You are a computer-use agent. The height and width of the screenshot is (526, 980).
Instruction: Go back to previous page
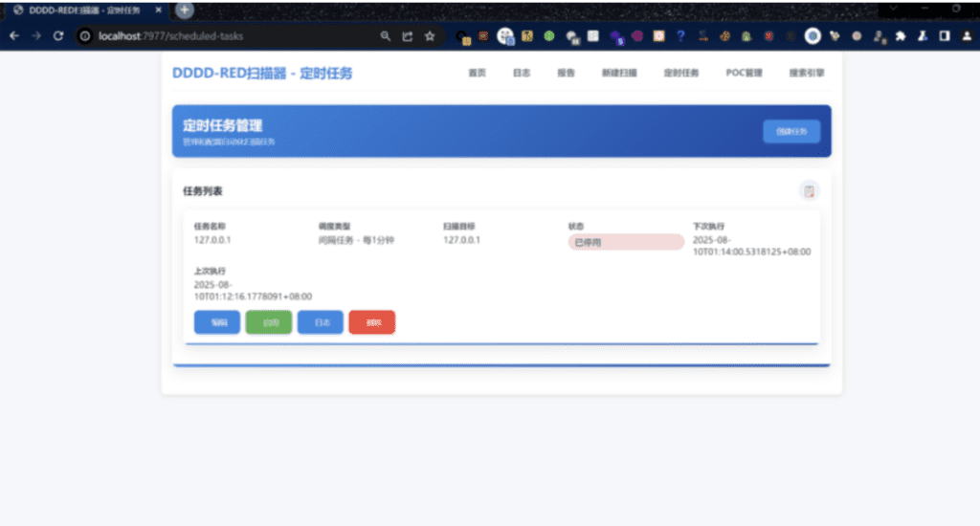point(13,36)
